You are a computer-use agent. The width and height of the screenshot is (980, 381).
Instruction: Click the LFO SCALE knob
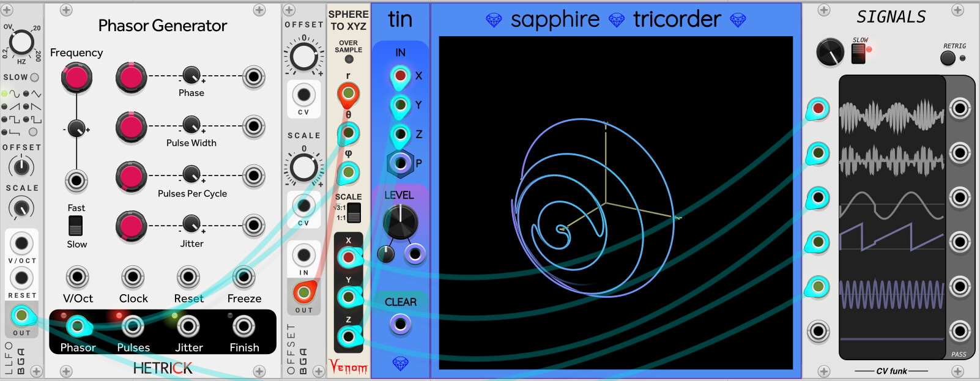click(x=21, y=208)
